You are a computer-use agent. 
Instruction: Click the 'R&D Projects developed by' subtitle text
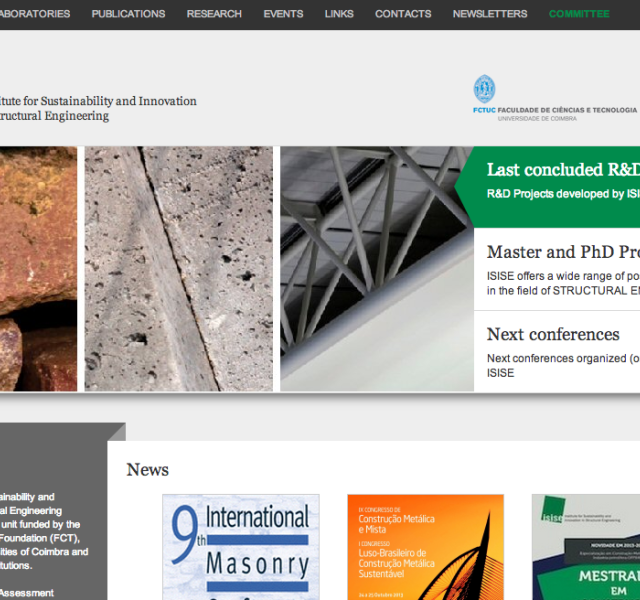click(x=556, y=194)
